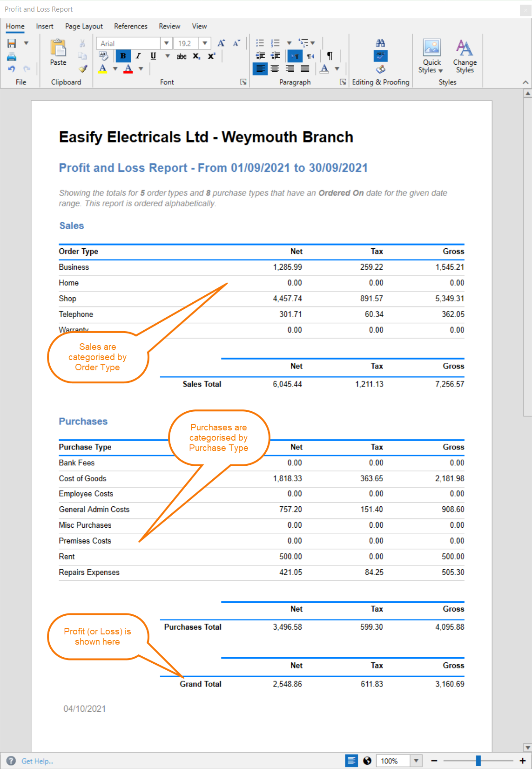This screenshot has height=769, width=532.
Task: Toggle Italic formatting on
Action: coord(138,56)
